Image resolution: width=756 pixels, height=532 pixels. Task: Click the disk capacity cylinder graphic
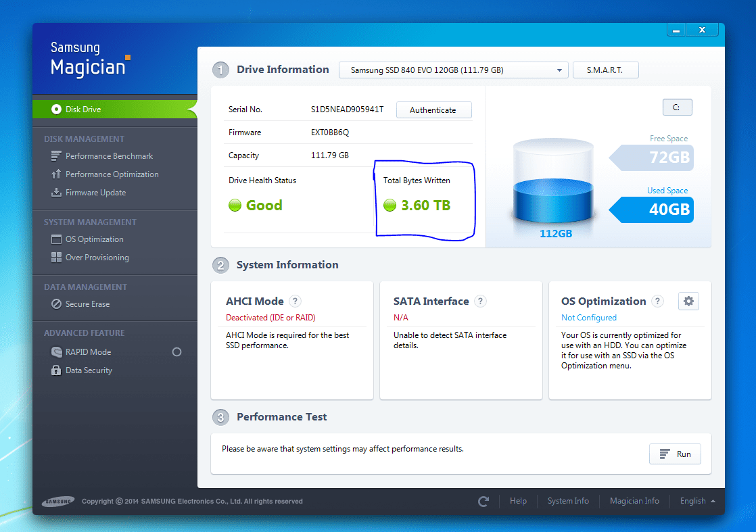(x=553, y=182)
